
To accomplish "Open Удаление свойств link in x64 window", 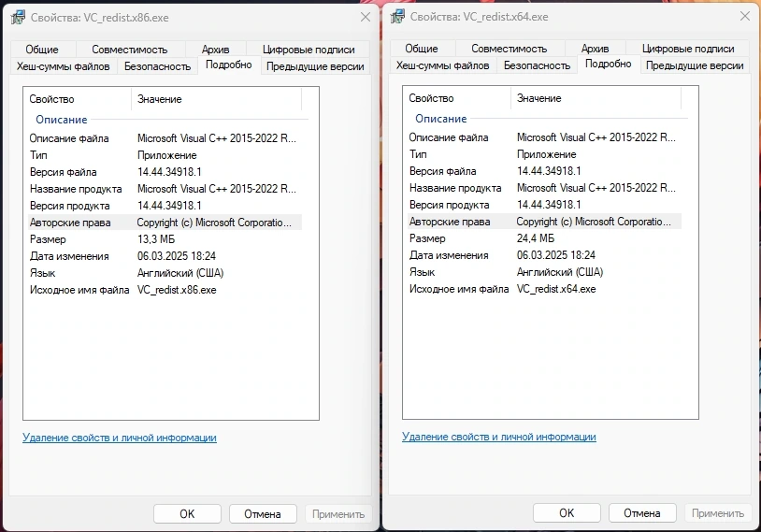I will click(x=499, y=437).
